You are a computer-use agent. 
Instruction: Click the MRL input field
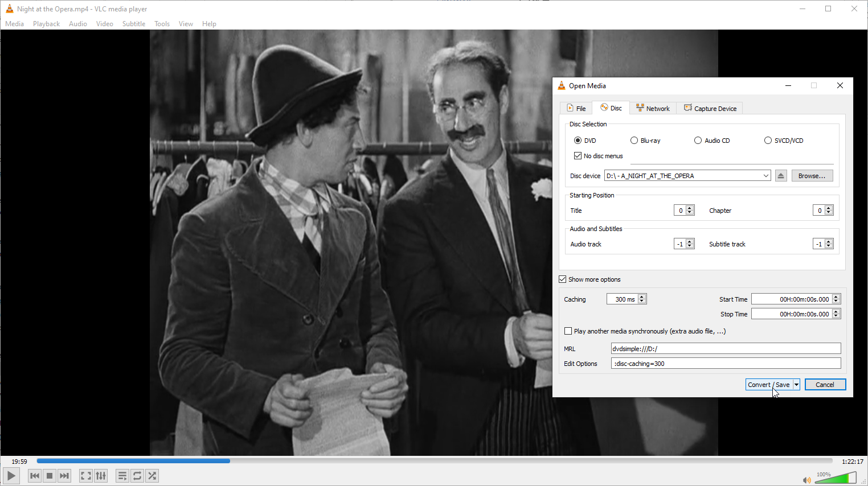pyautogui.click(x=726, y=349)
